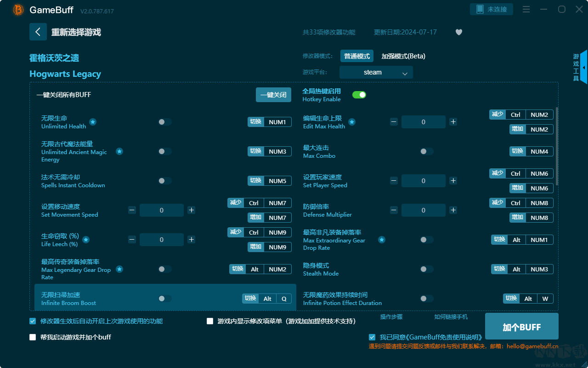Decrease Set Movement Speed with minus icon
This screenshot has height=368, width=588.
[x=132, y=210]
